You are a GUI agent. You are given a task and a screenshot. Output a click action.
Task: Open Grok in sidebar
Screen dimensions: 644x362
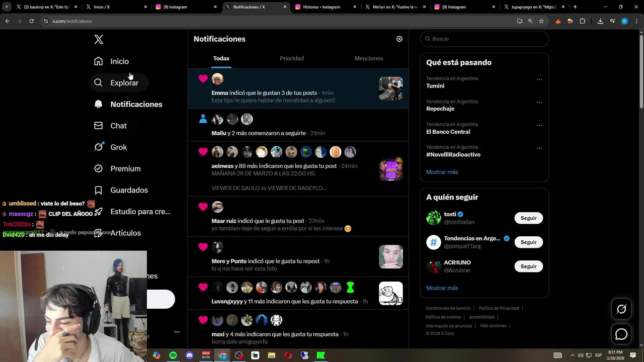tap(110, 147)
